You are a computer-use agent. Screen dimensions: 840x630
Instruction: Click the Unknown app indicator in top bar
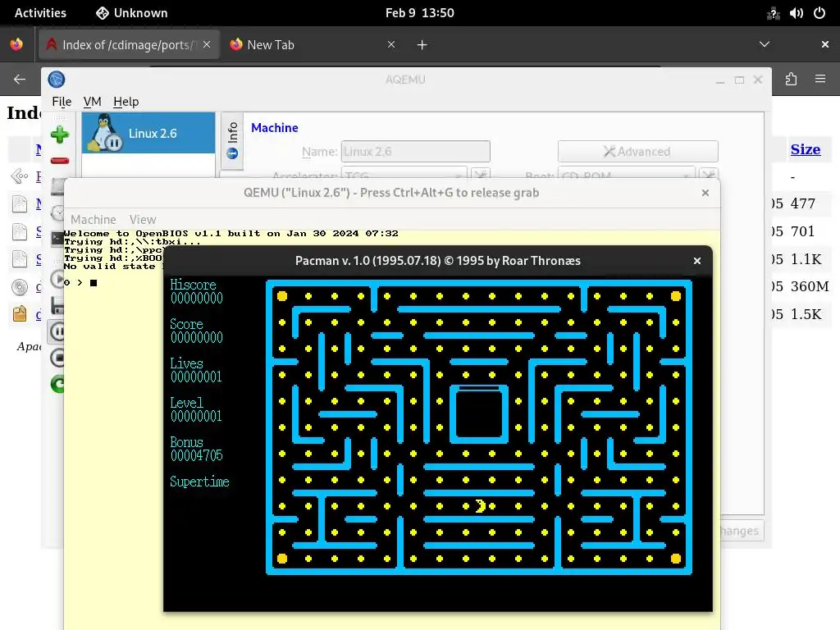pos(132,13)
